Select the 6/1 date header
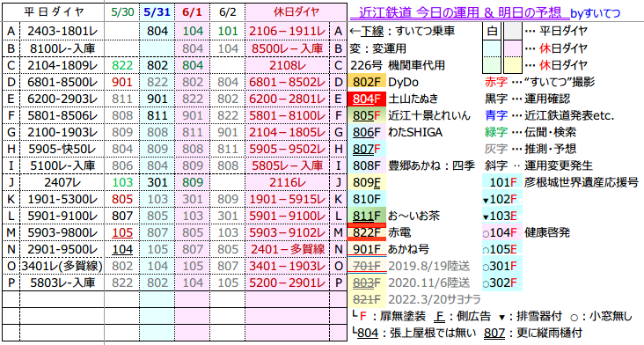Image resolution: width=644 pixels, height=345 pixels. (192, 12)
